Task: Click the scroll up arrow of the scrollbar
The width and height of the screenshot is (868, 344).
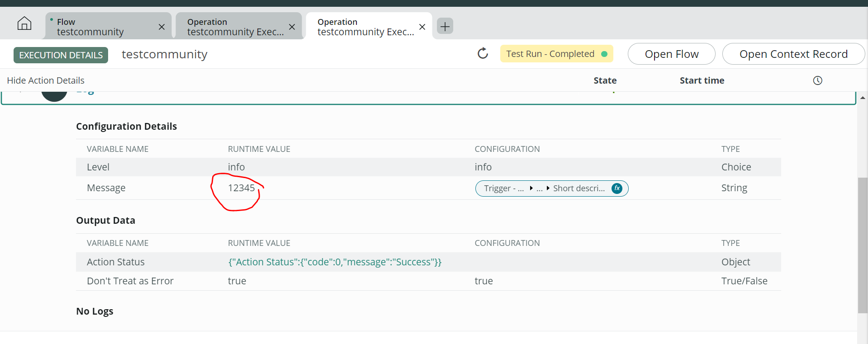Action: click(863, 98)
